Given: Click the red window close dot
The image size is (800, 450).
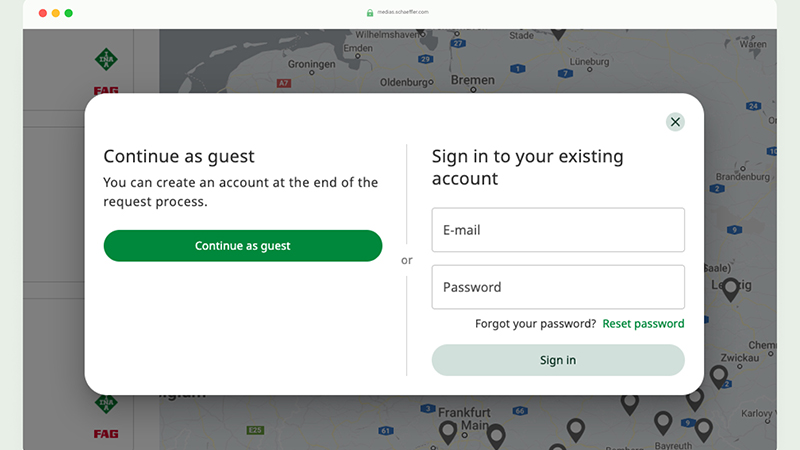Looking at the screenshot, I should pyautogui.click(x=43, y=13).
